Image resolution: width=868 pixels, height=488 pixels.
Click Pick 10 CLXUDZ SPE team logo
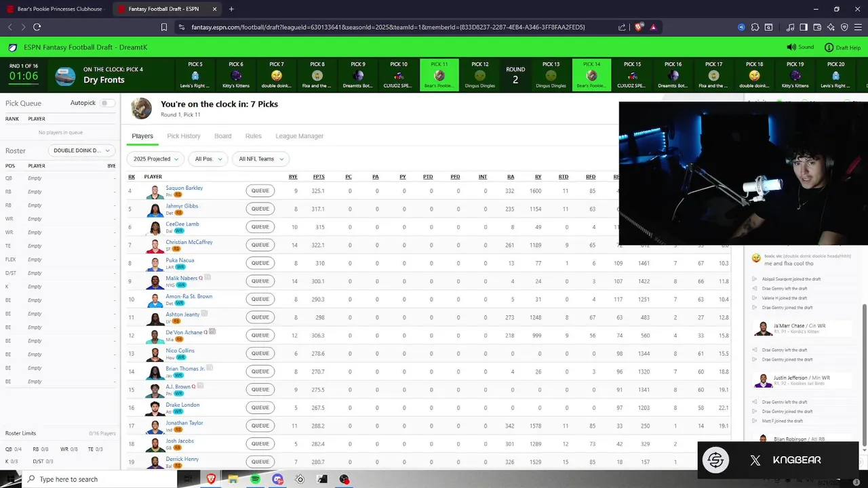tap(399, 75)
